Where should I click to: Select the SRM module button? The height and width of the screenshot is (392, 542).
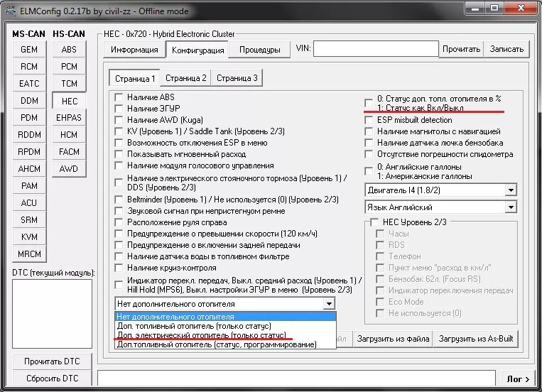[29, 220]
